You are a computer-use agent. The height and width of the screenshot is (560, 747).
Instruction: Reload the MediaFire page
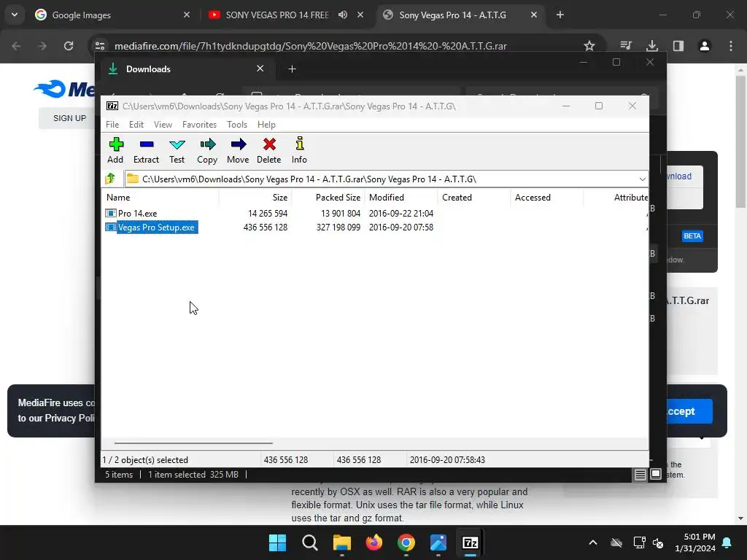click(x=69, y=46)
